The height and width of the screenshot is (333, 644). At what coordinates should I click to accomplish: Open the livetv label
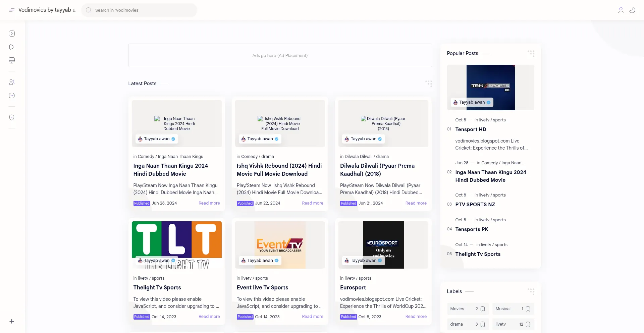coord(513,324)
